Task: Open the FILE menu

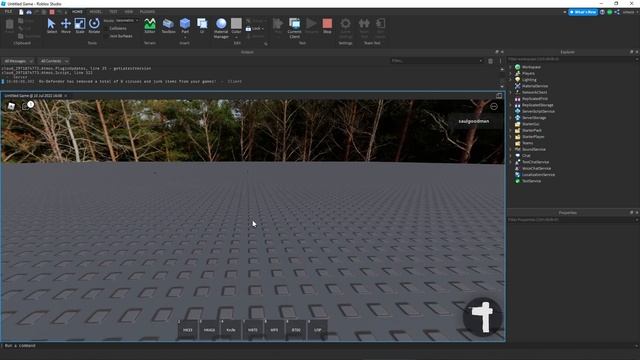Action: (8, 12)
